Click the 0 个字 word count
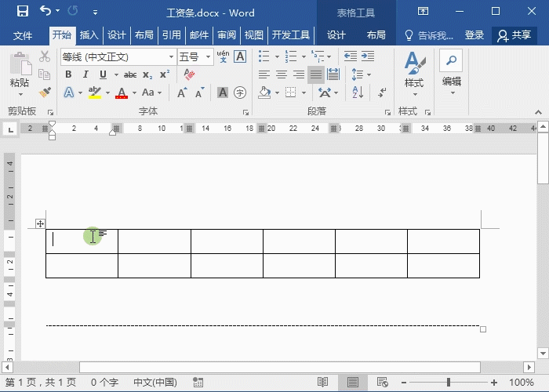Viewport: 549px width, 392px height. 104,383
